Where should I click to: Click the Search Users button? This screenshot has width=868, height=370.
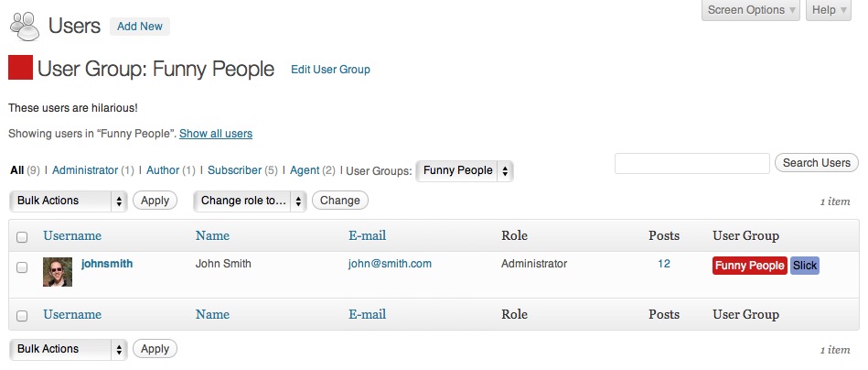pos(817,163)
